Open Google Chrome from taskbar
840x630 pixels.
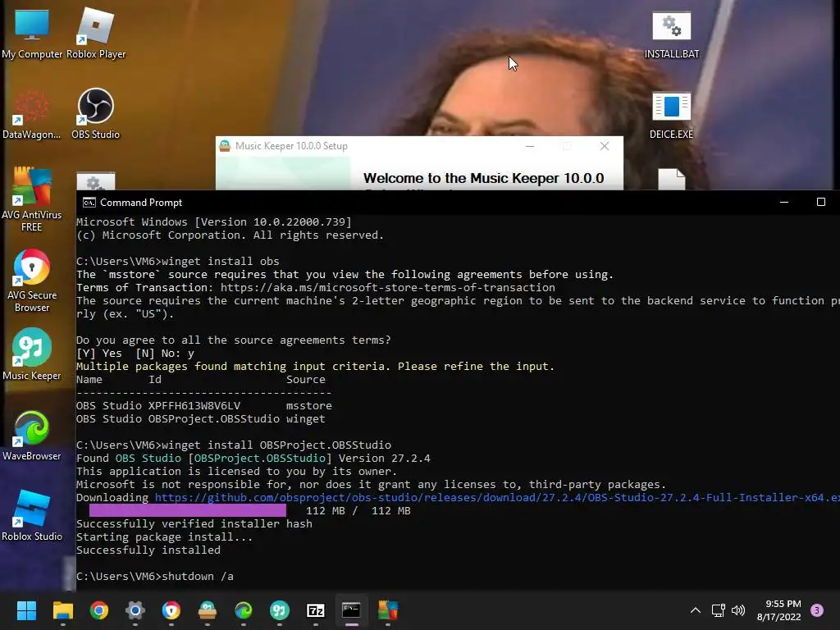coord(99,610)
